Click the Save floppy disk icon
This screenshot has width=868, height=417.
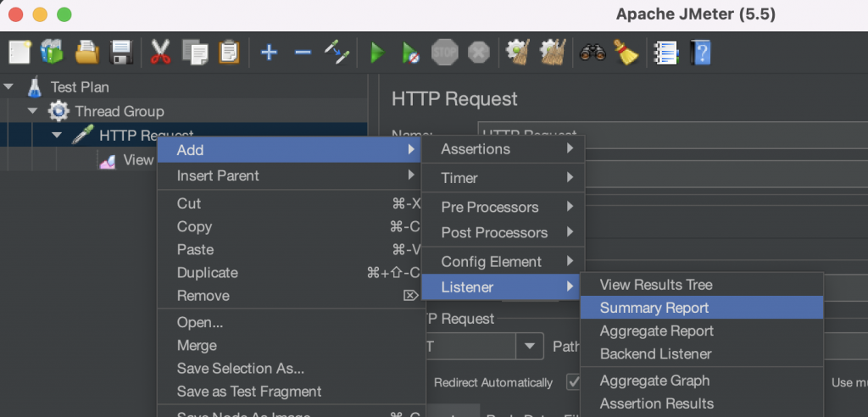122,53
